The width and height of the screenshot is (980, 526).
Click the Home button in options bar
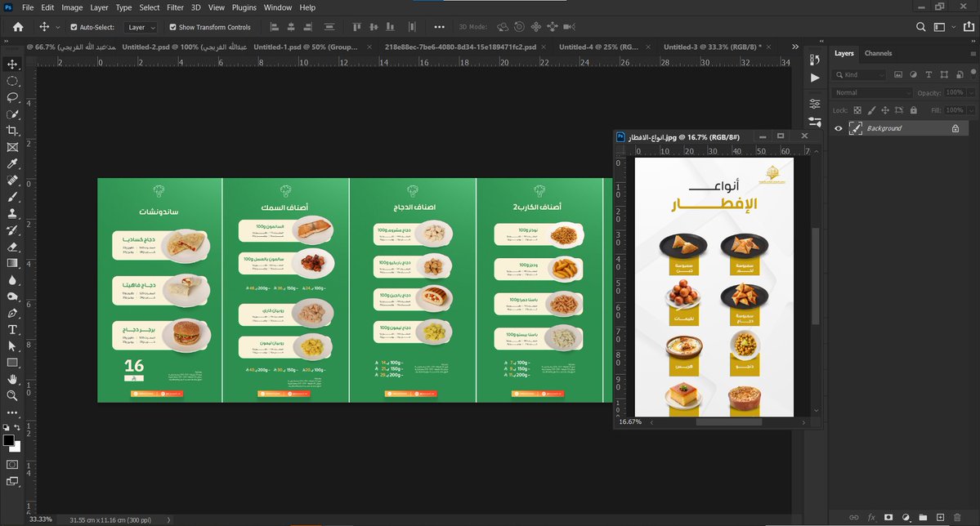(18, 27)
